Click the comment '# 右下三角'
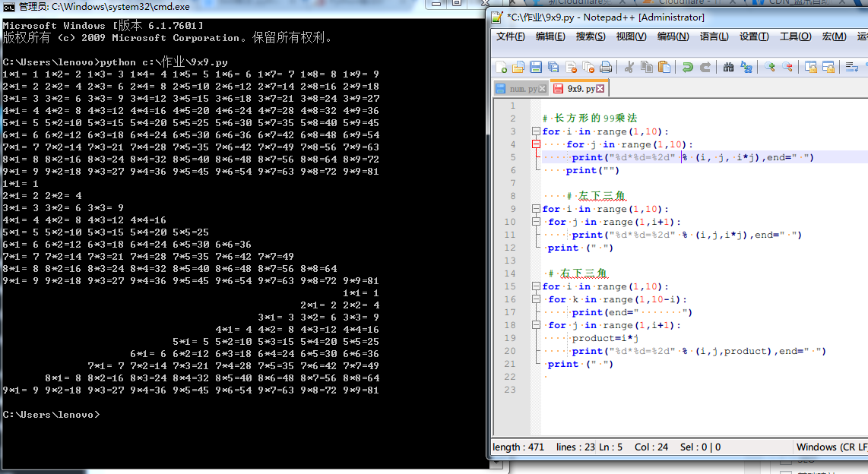868x474 pixels. [x=578, y=273]
